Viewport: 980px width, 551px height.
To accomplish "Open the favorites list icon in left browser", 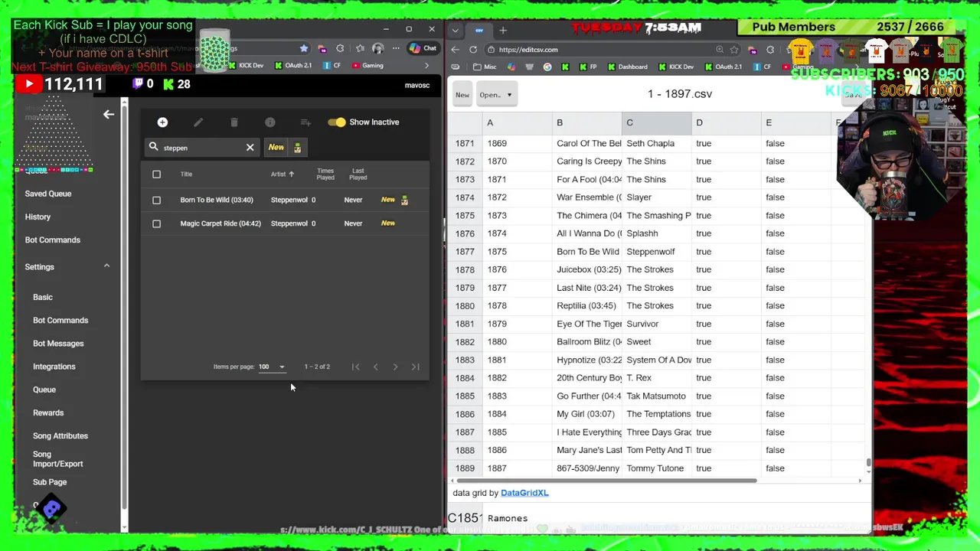I will point(360,48).
